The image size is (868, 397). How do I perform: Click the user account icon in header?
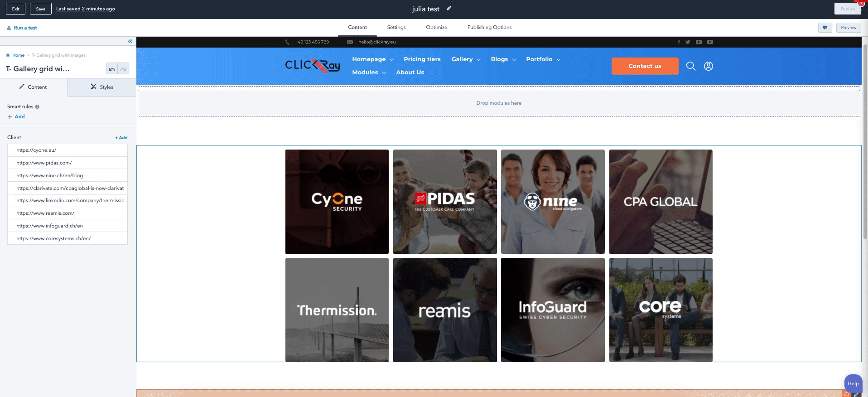coord(709,66)
